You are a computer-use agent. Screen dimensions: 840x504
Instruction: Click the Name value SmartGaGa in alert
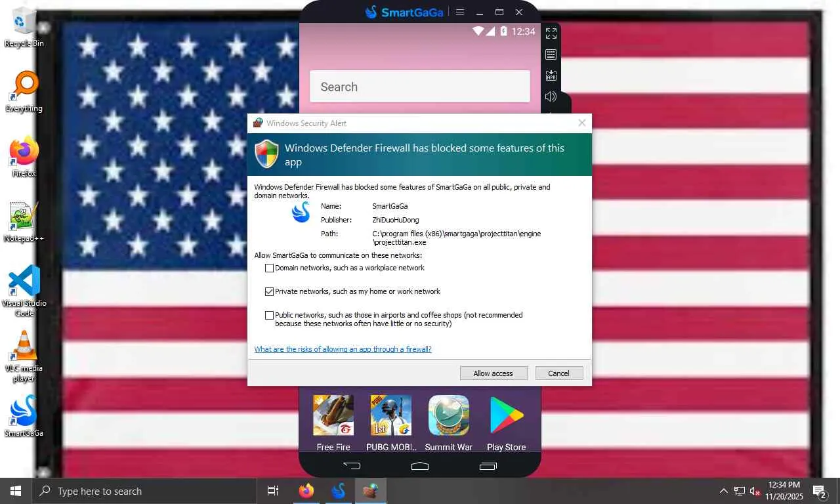click(x=390, y=206)
